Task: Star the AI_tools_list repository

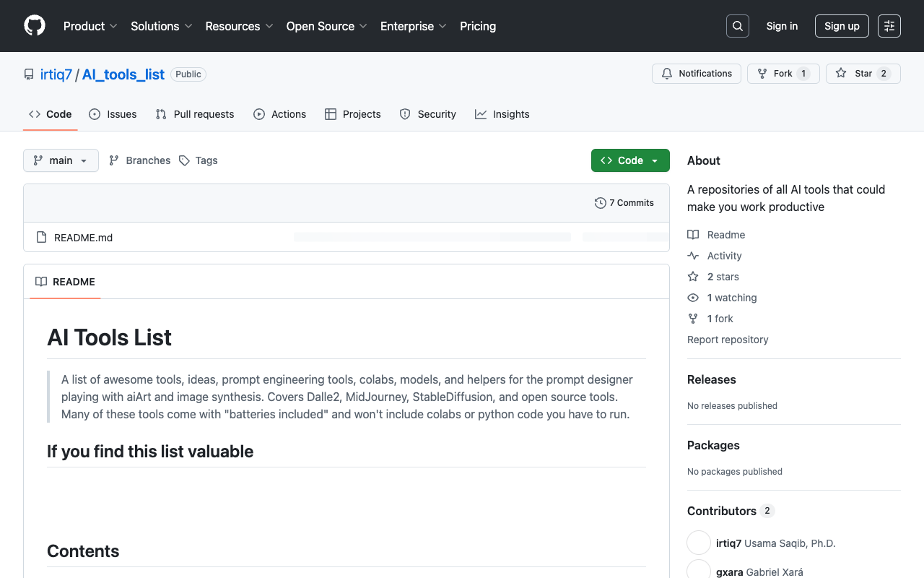Action: pos(863,73)
